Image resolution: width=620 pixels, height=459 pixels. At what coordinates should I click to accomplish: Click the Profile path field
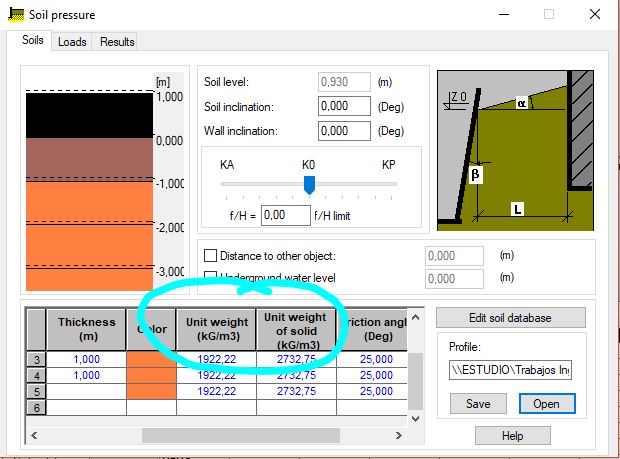point(510,370)
